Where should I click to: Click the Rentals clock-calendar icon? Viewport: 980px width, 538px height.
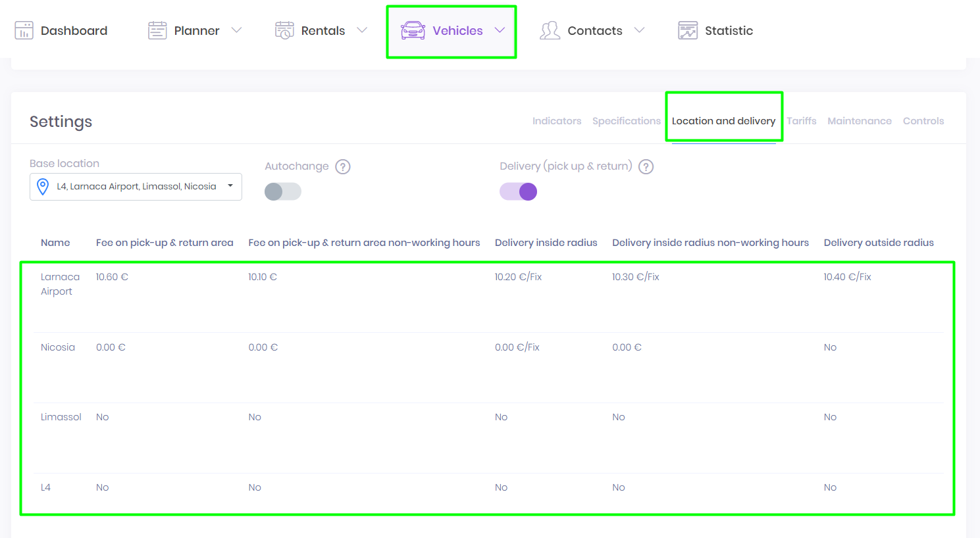click(284, 30)
